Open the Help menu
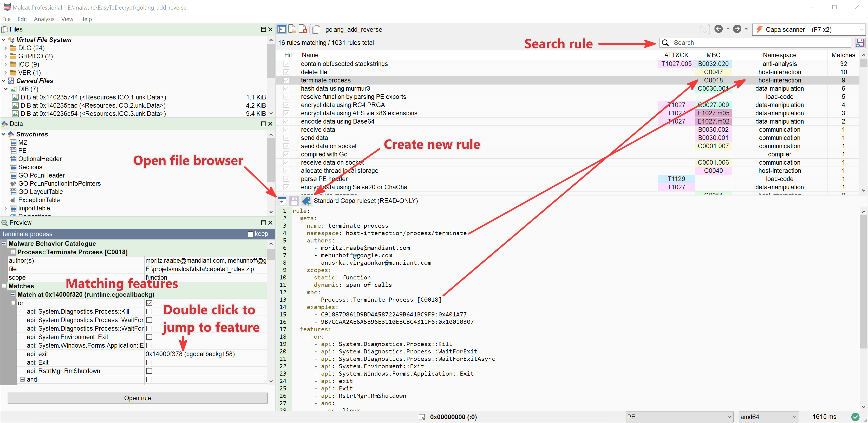Screen dimensions: 868x423 [86, 19]
